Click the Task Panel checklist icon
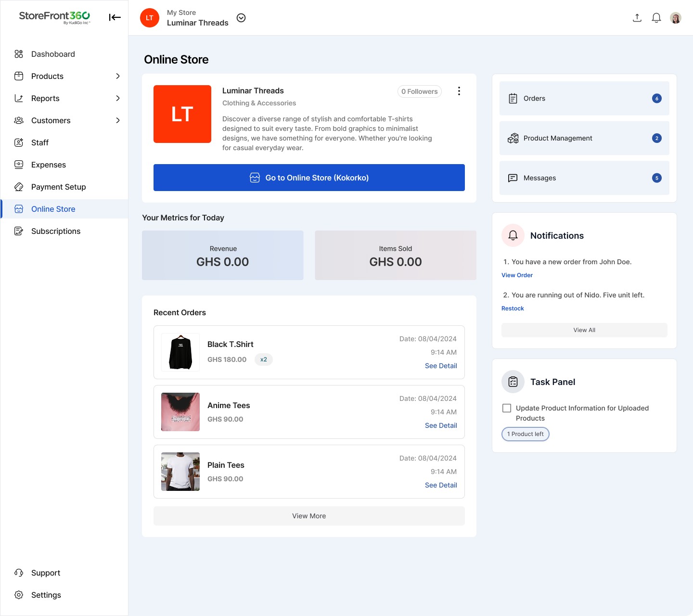693x616 pixels. click(x=513, y=382)
